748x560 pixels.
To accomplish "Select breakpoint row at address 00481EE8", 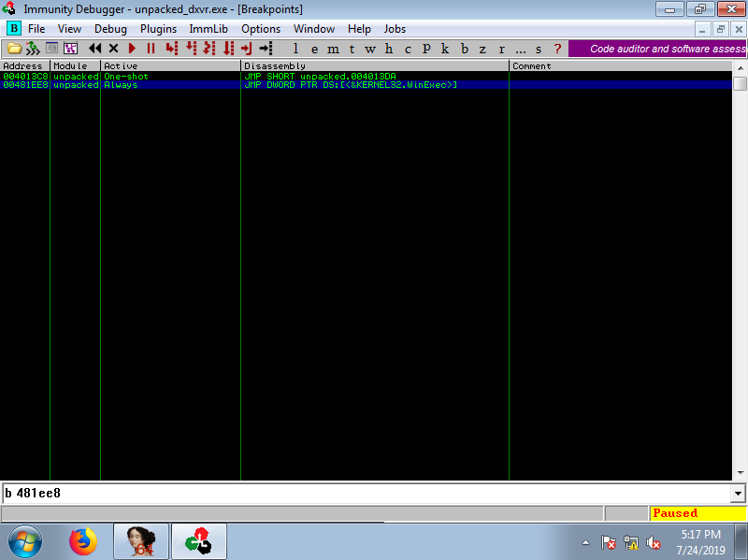I will tap(366, 85).
